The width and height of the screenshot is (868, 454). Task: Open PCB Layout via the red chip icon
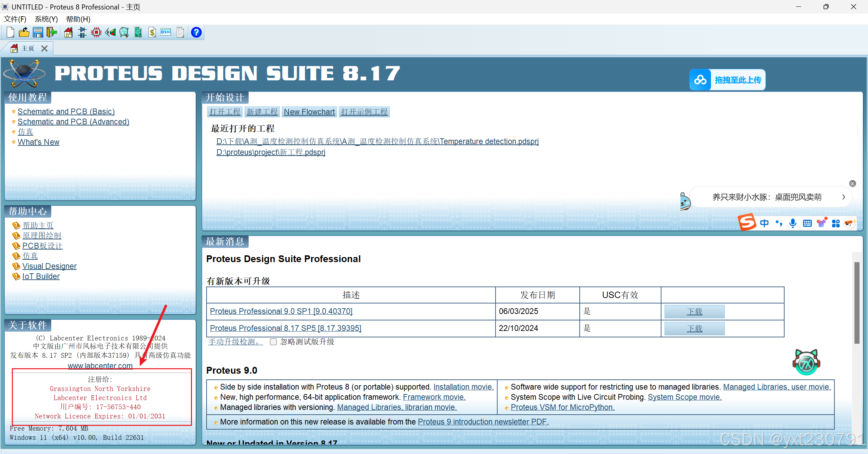pyautogui.click(x=96, y=33)
